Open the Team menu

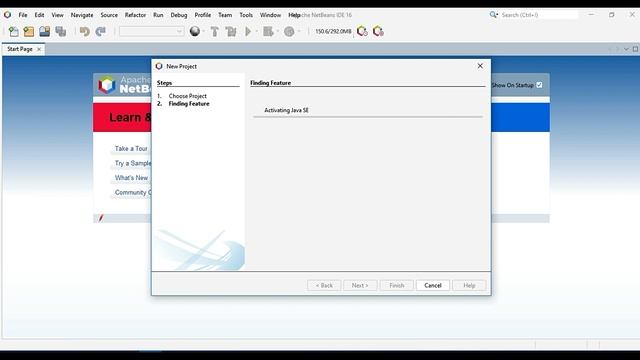(225, 15)
